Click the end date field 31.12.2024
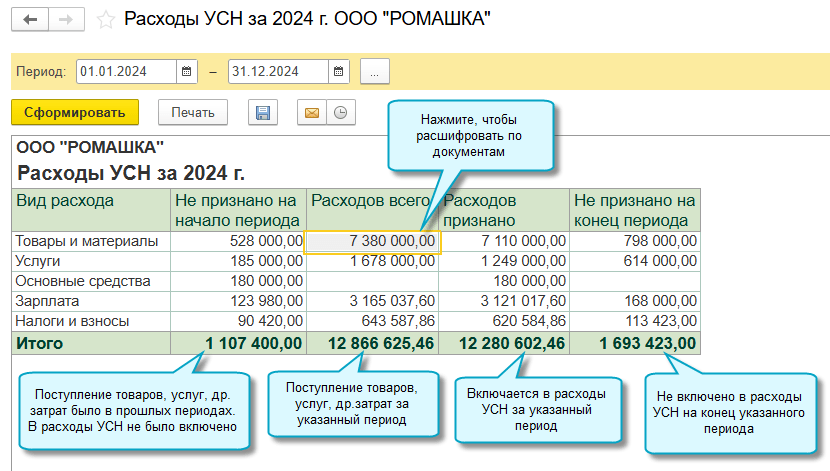830x471 pixels. tap(277, 72)
